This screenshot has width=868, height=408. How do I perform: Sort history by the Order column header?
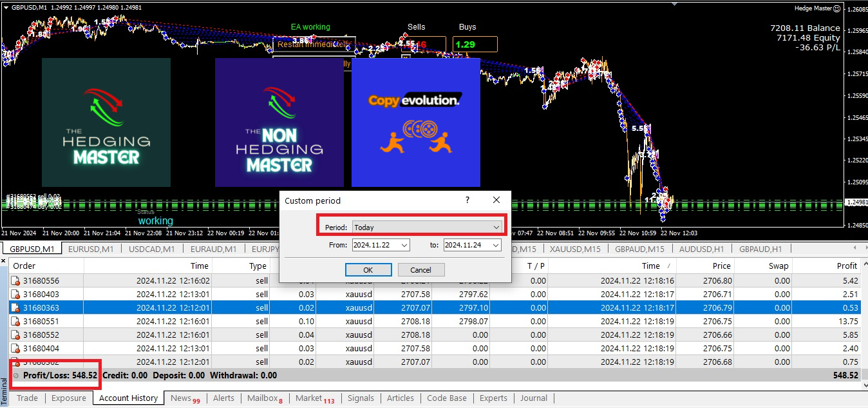coord(46,266)
